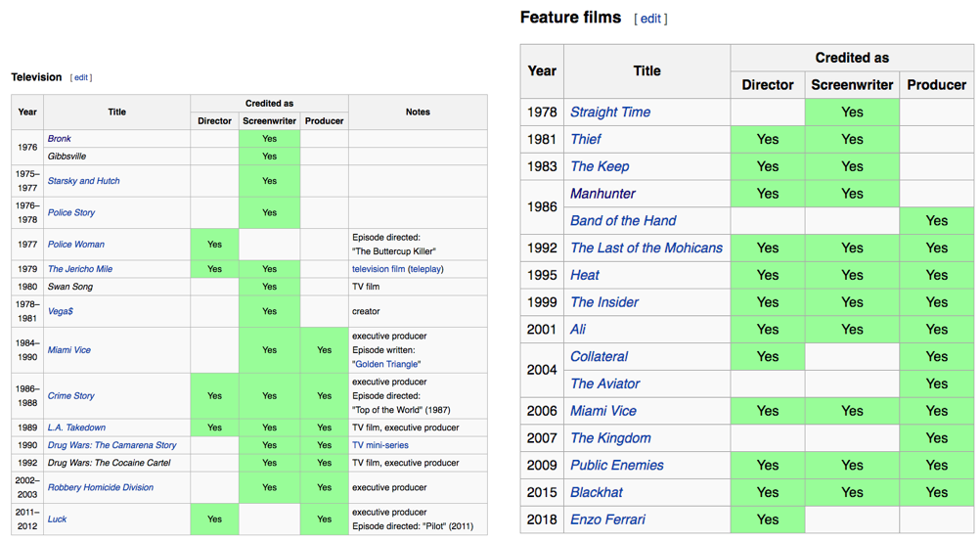This screenshot has height=541, width=980.
Task: Open the Collateral film link
Action: point(599,356)
